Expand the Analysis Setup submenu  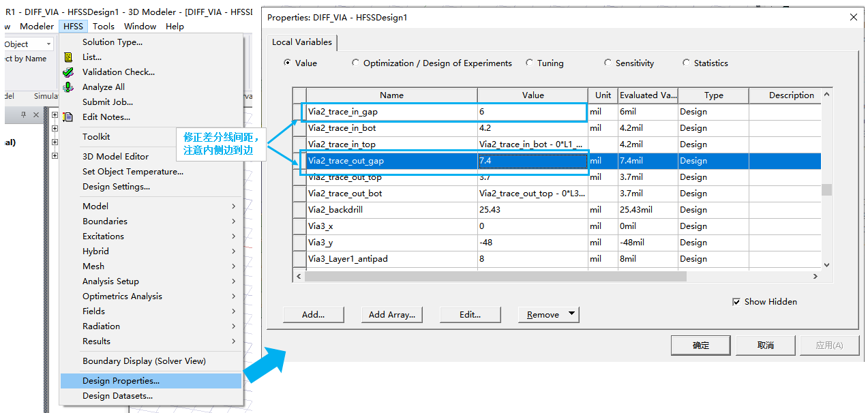(x=233, y=281)
